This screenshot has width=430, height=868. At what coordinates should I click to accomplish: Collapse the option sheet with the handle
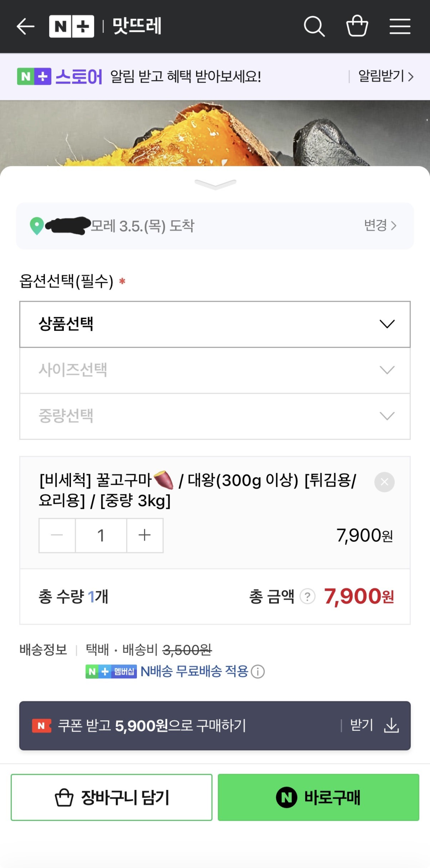pyautogui.click(x=215, y=184)
